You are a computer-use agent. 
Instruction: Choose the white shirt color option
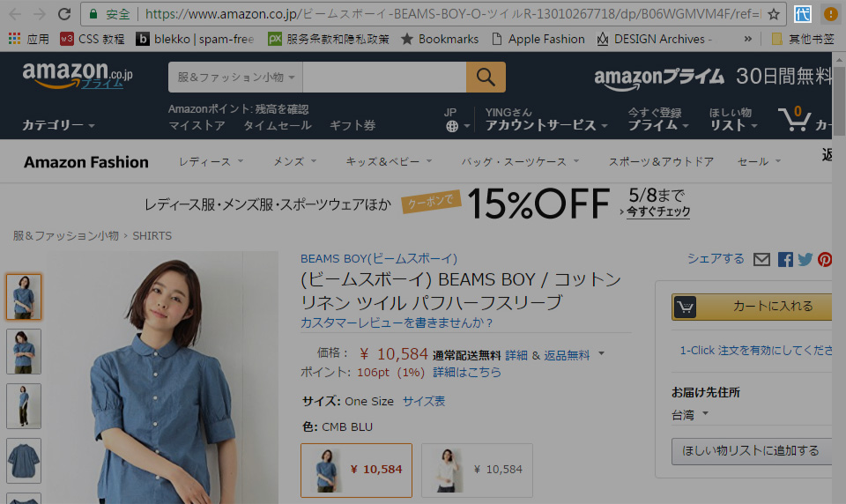point(477,470)
